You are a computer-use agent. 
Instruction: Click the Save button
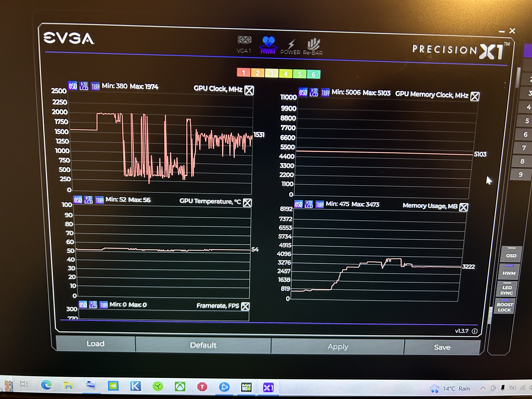click(442, 347)
